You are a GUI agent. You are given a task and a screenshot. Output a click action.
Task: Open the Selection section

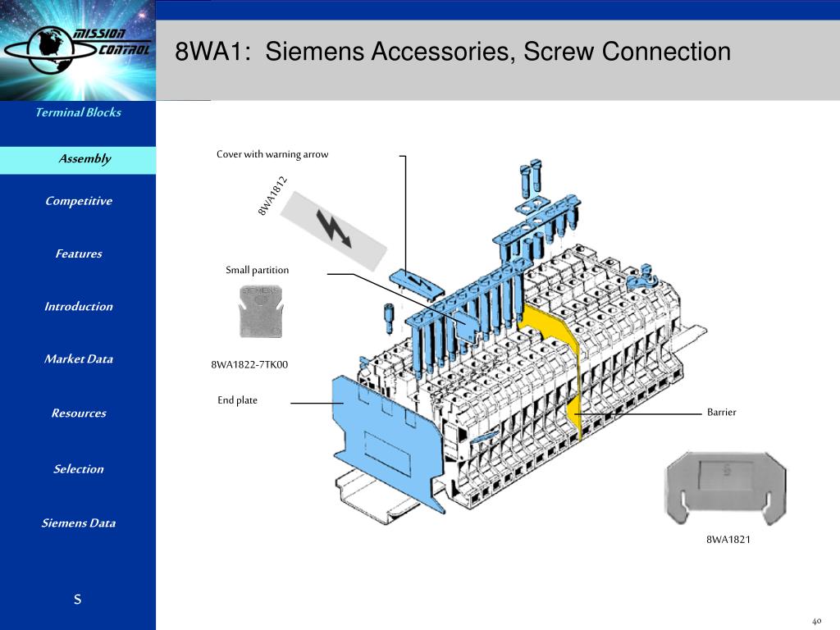click(79, 468)
